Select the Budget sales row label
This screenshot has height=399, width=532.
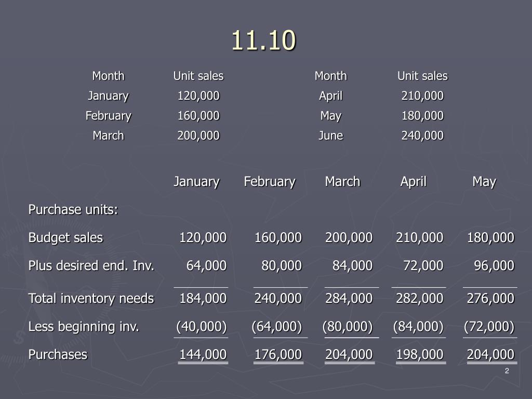click(65, 237)
